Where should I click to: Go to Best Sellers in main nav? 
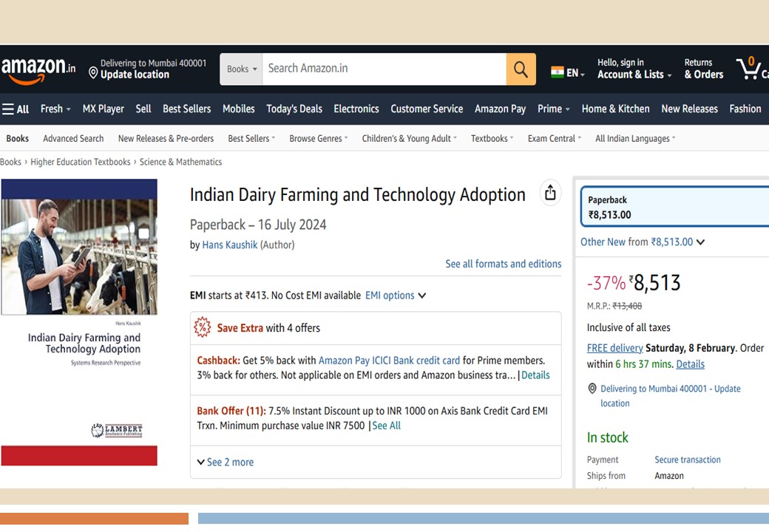tap(187, 109)
